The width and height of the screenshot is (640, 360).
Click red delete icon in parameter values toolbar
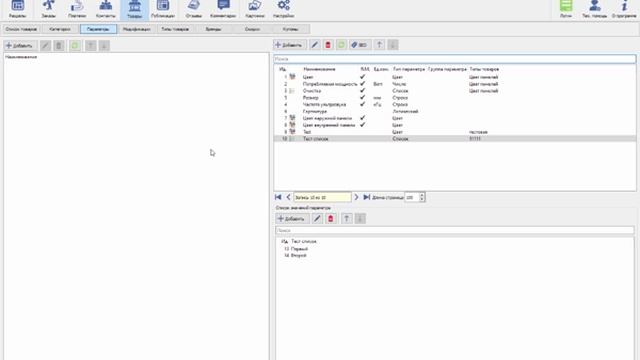click(x=331, y=219)
